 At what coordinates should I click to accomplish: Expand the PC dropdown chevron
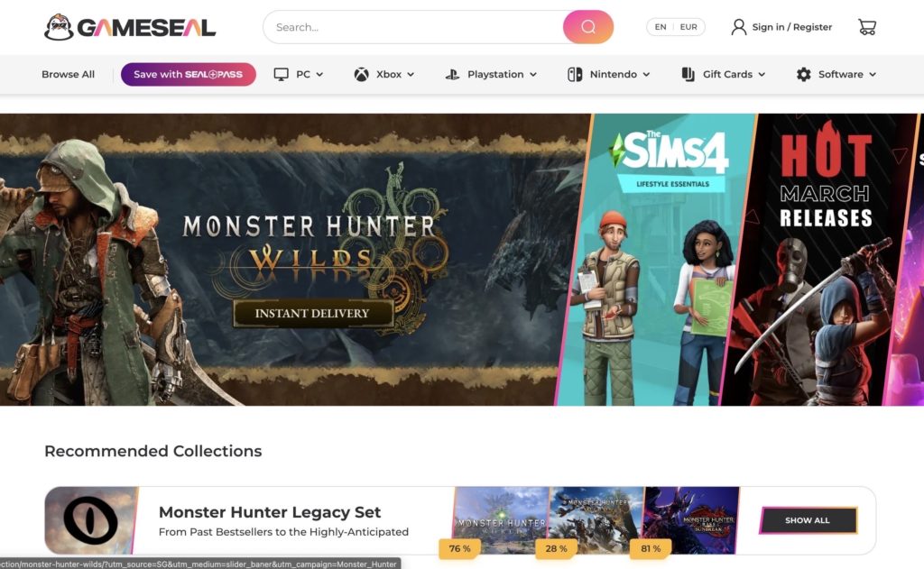point(319,75)
